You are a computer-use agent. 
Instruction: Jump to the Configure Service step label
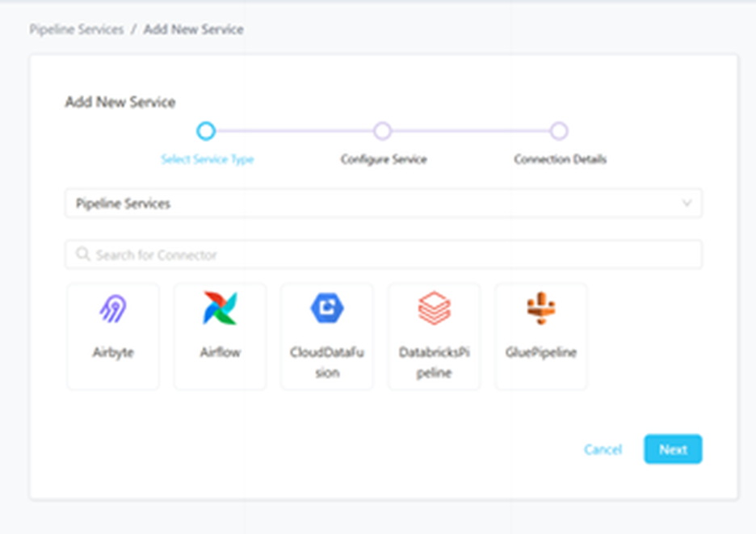point(384,159)
